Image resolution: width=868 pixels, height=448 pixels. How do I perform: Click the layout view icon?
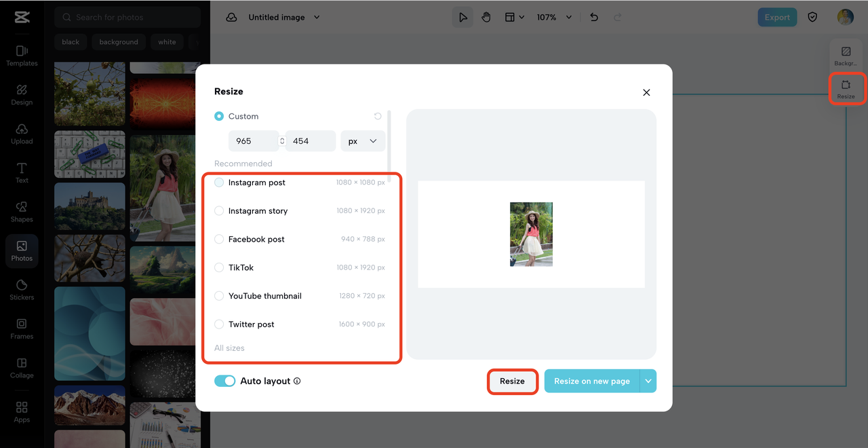[510, 17]
